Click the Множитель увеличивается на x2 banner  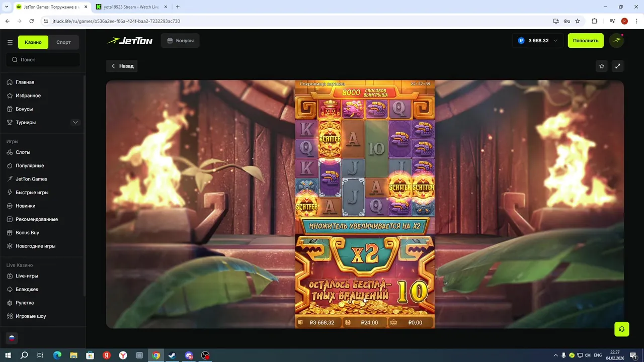(365, 226)
